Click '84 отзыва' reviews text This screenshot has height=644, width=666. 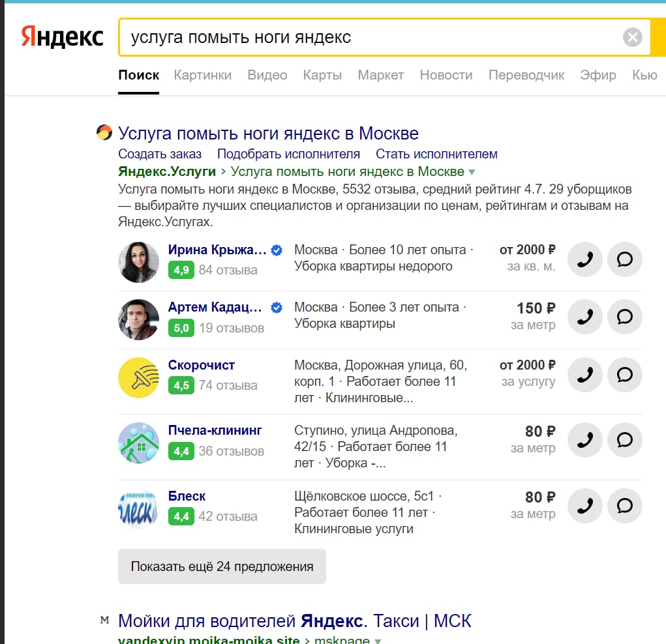tap(228, 270)
